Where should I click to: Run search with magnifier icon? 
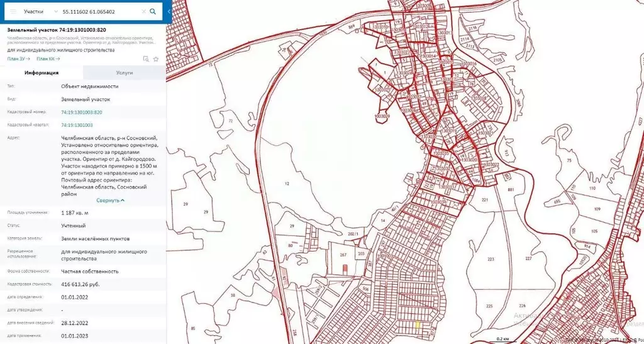click(153, 11)
